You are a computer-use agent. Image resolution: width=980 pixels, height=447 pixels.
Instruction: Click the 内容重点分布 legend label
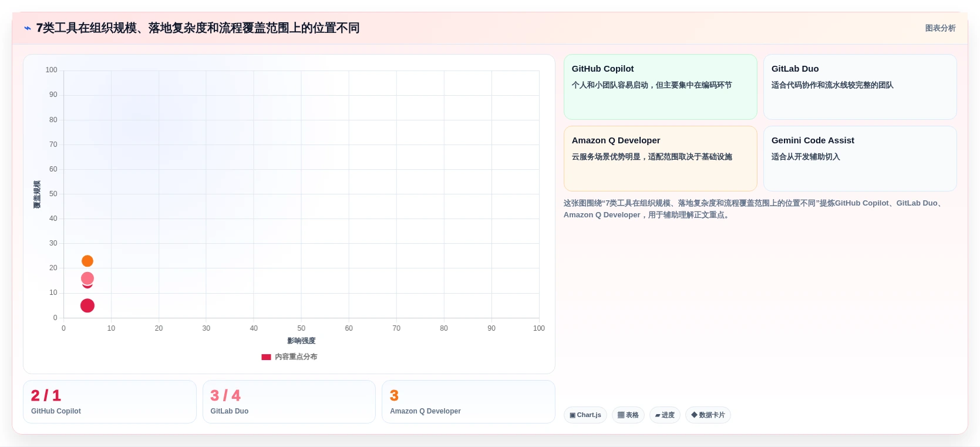[x=296, y=357]
